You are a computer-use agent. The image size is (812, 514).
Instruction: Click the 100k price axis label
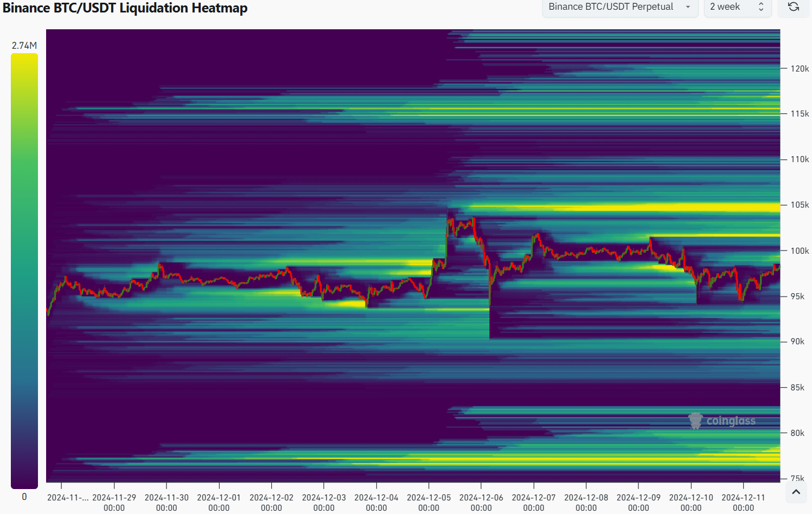tap(800, 251)
